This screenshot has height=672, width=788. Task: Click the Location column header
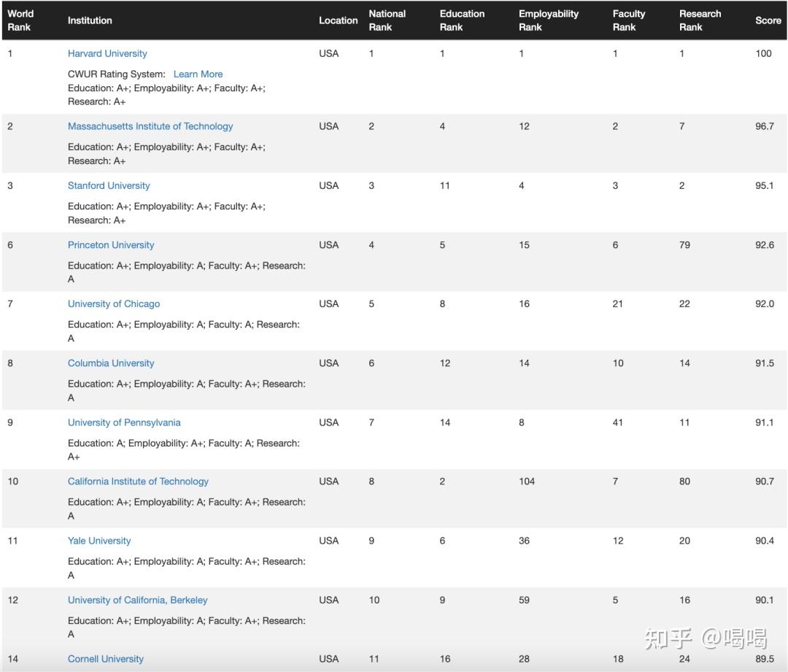339,20
